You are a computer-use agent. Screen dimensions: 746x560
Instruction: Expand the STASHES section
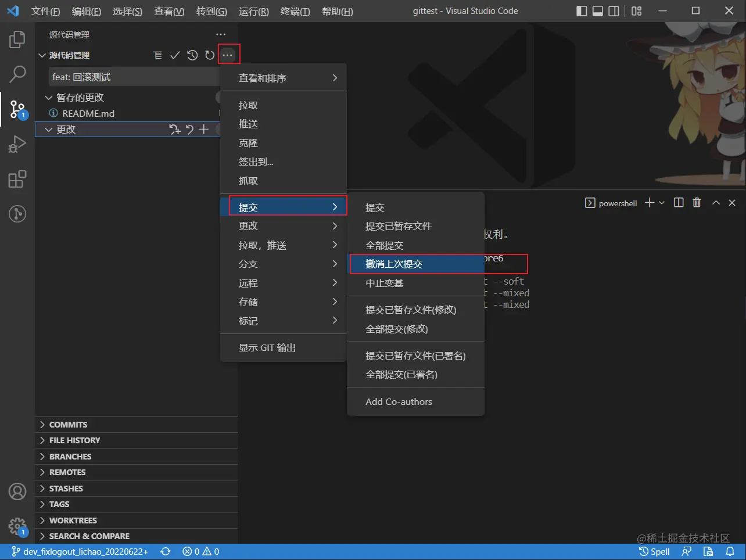136,489
